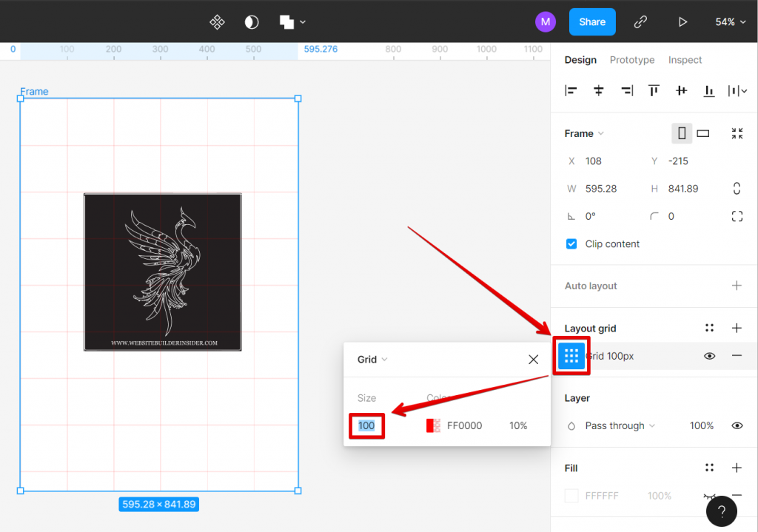Toggle layer visibility eye icon
Image resolution: width=758 pixels, height=532 pixels.
737,425
